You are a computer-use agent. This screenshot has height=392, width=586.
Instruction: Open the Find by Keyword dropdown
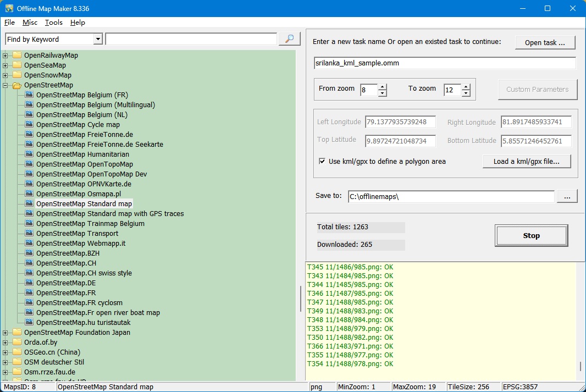(x=98, y=39)
